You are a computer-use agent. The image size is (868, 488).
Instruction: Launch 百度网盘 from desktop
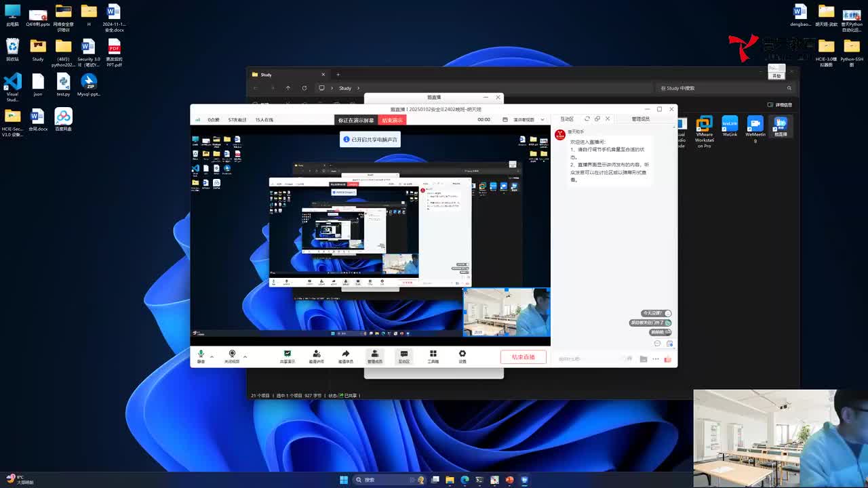point(63,120)
